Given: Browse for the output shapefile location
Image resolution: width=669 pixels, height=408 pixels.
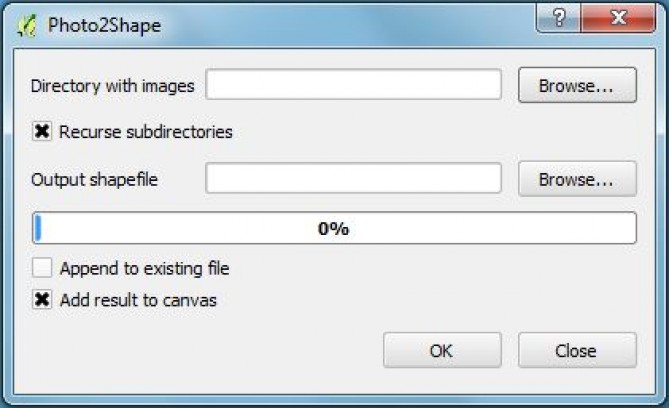Looking at the screenshot, I should click(577, 179).
